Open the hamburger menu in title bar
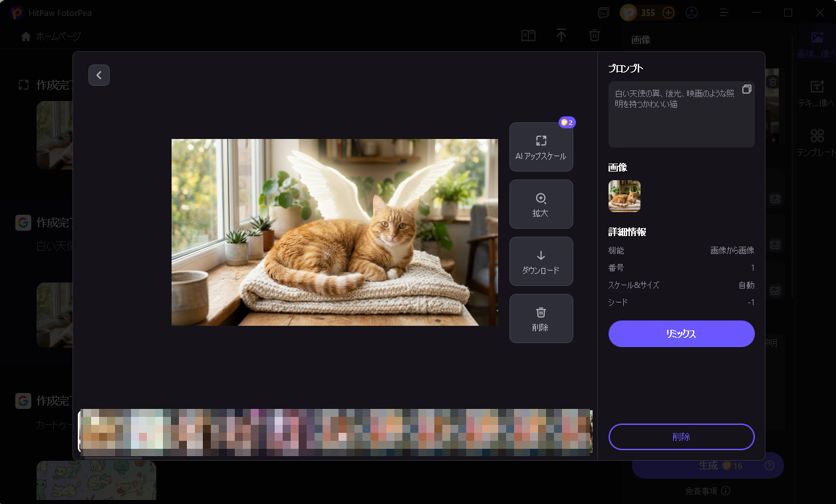The height and width of the screenshot is (504, 836). (724, 13)
